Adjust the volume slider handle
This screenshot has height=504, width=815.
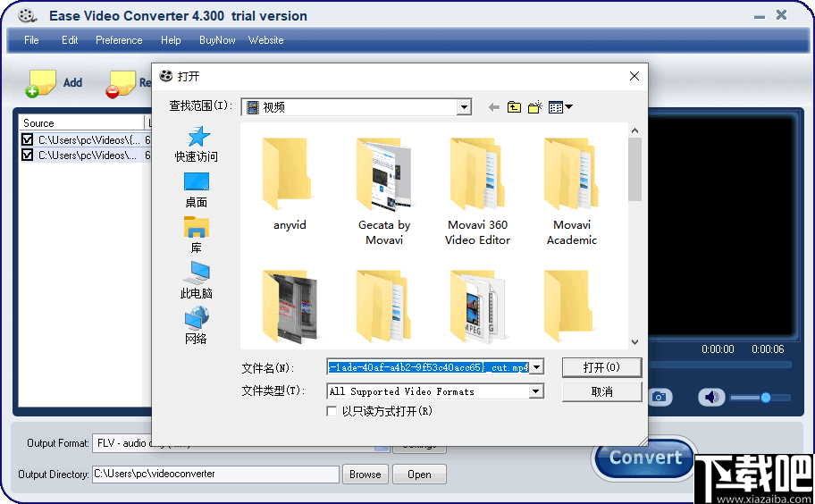point(766,398)
